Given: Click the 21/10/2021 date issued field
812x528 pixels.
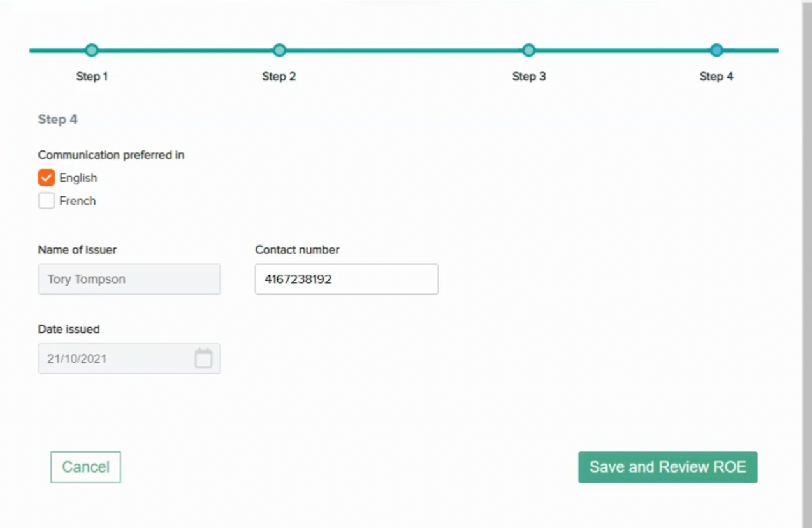Looking at the screenshot, I should (x=129, y=358).
